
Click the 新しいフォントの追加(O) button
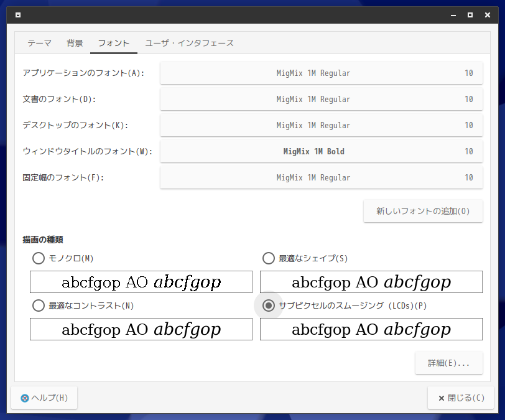tap(423, 211)
